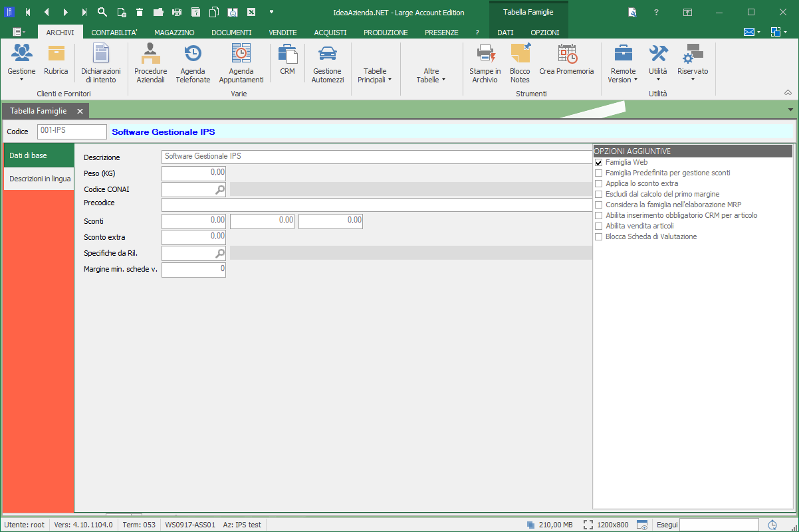Screen dimensions: 799x532
Task: Switch to CONTABILITA' ribbon tab
Action: 114,33
